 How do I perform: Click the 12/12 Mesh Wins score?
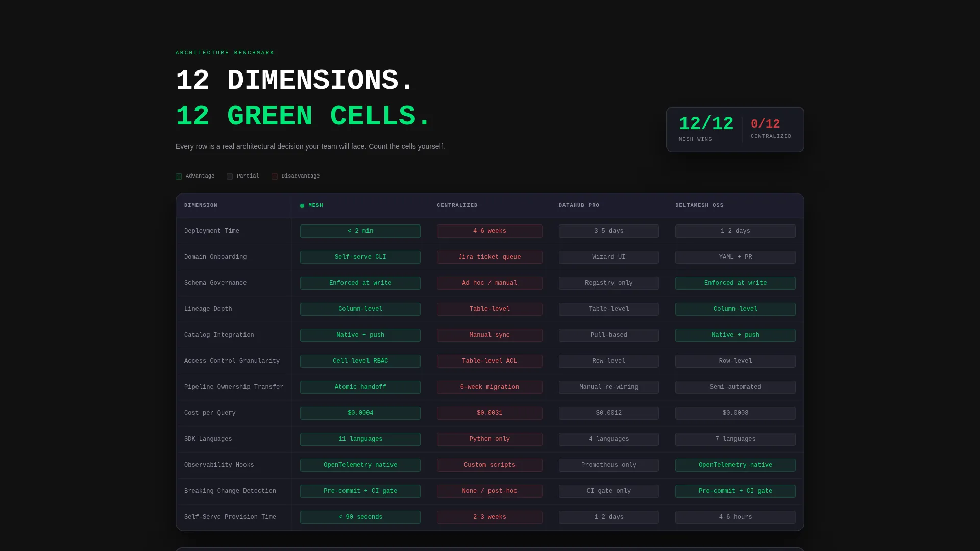tap(706, 123)
